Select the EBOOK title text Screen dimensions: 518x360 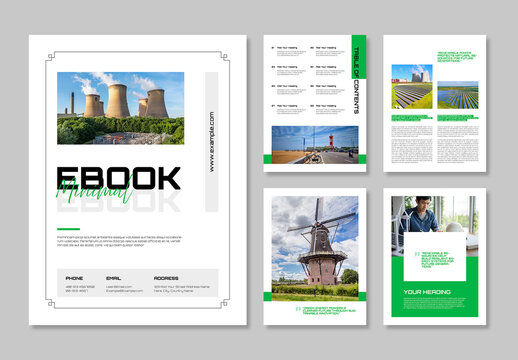[119, 178]
